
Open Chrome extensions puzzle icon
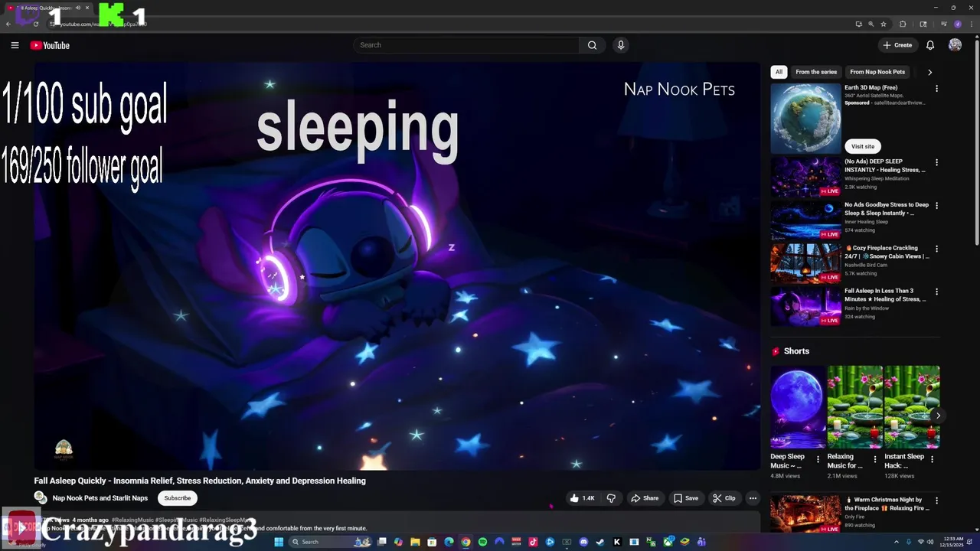[x=903, y=24]
